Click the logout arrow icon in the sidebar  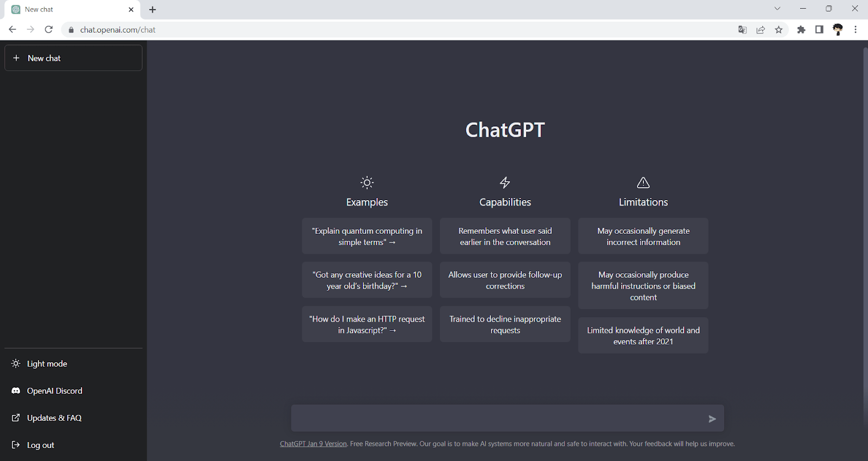click(16, 445)
